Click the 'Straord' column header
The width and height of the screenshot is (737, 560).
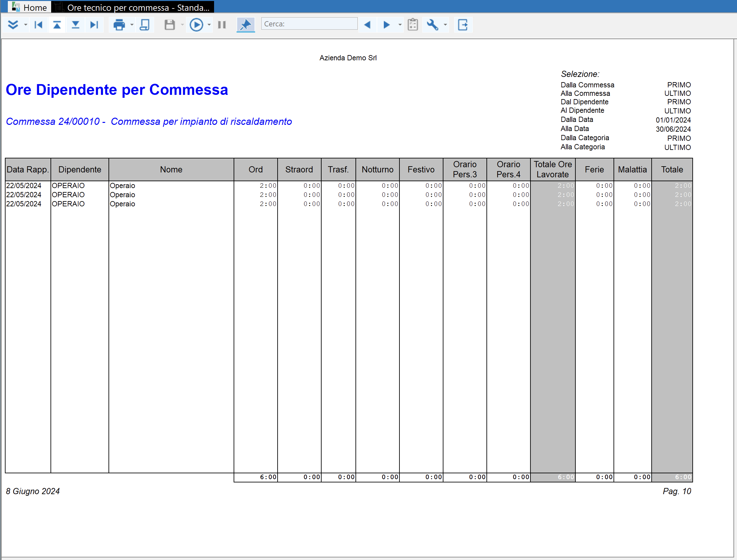pos(299,170)
